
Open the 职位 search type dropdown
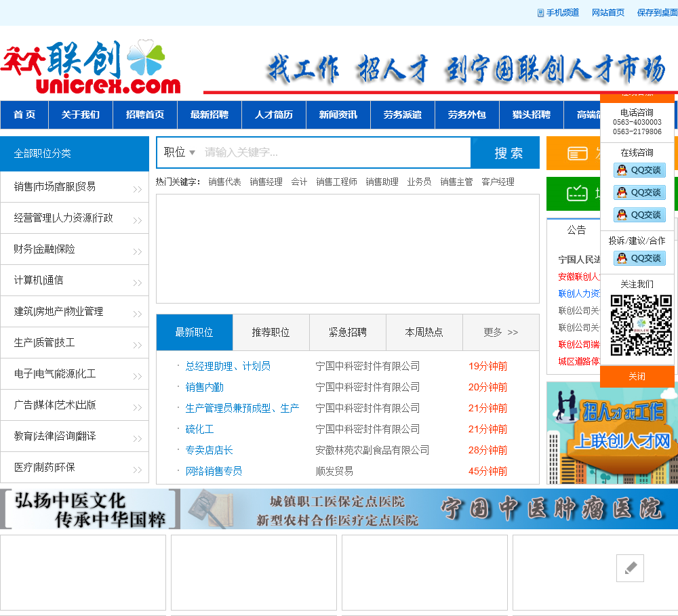coord(180,152)
